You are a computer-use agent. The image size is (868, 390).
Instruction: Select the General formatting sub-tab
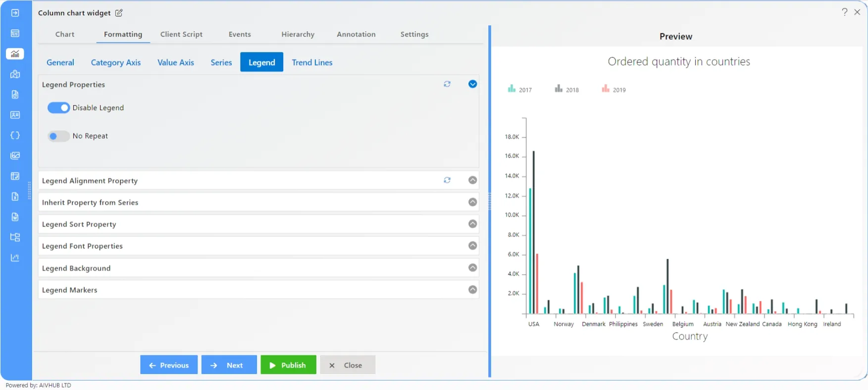[60, 62]
